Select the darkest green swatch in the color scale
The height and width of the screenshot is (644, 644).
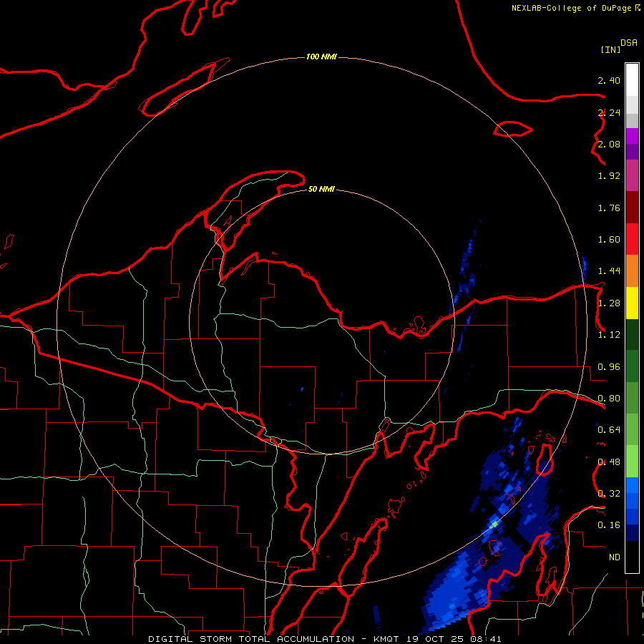tap(632, 335)
